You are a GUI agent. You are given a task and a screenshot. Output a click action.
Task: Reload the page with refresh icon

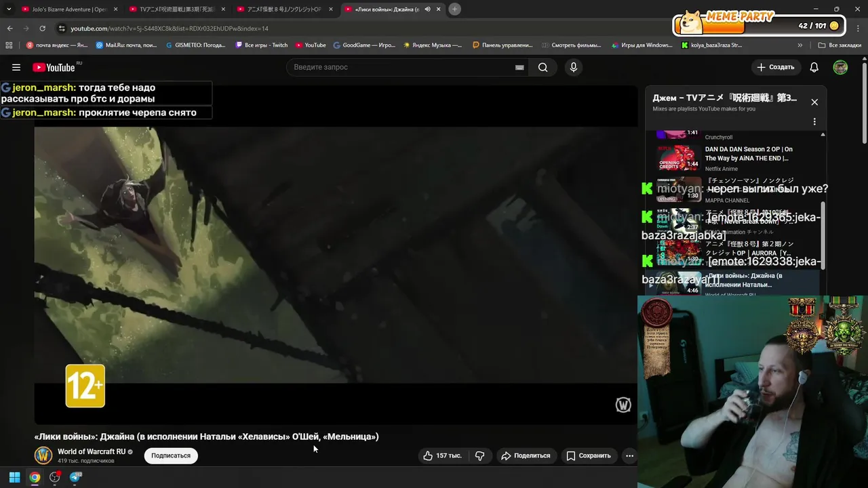(x=42, y=28)
